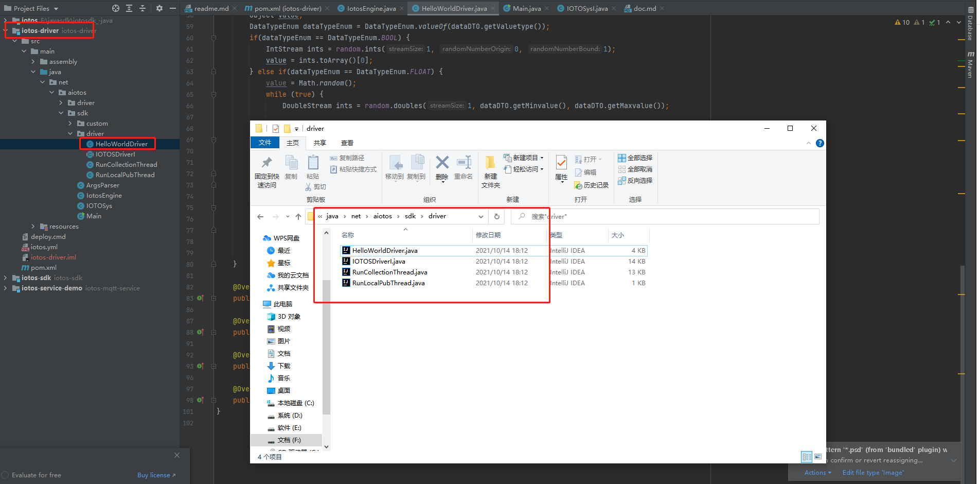Open the 查看 ribbon tab
Viewport: 980px width, 484px height.
[x=347, y=143]
